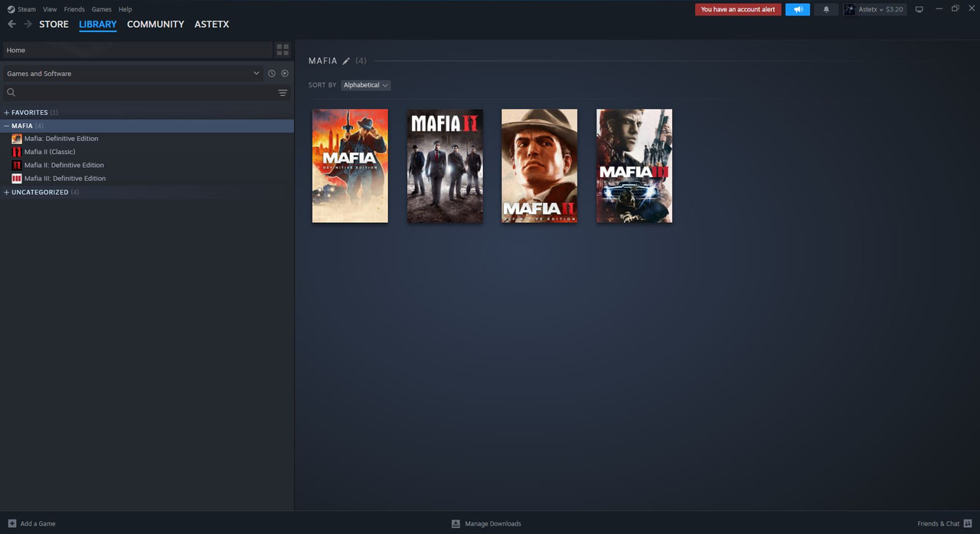Click the Mafia II: Definitive Edition sidebar icon

click(17, 165)
